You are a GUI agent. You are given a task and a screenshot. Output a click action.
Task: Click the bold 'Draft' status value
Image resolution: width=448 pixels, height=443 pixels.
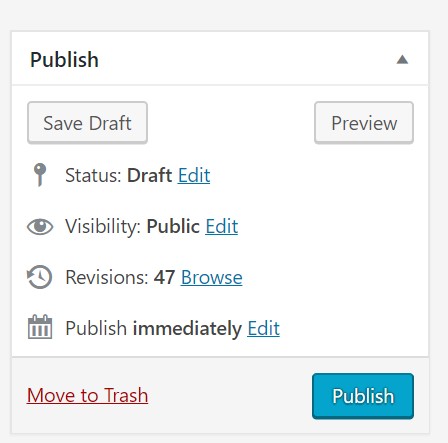click(150, 175)
